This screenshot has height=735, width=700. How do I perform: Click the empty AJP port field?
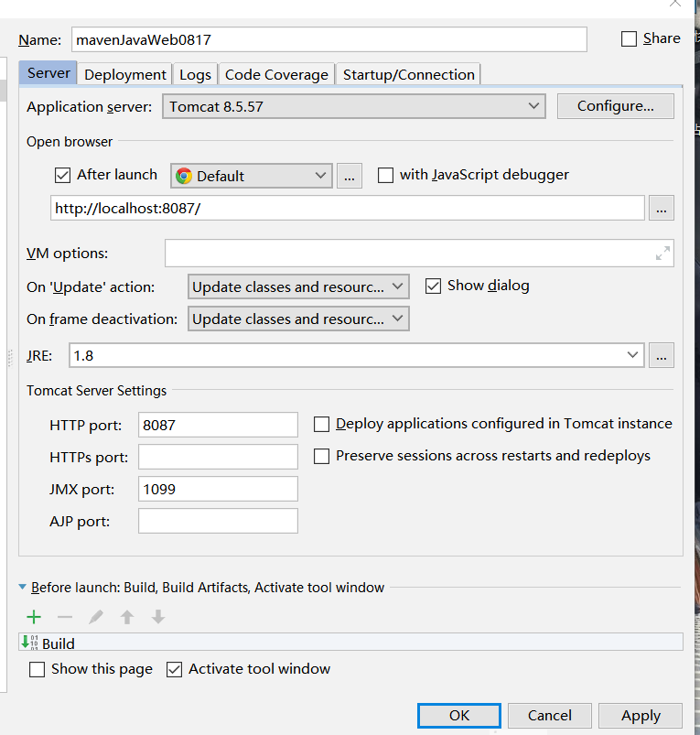tap(218, 521)
